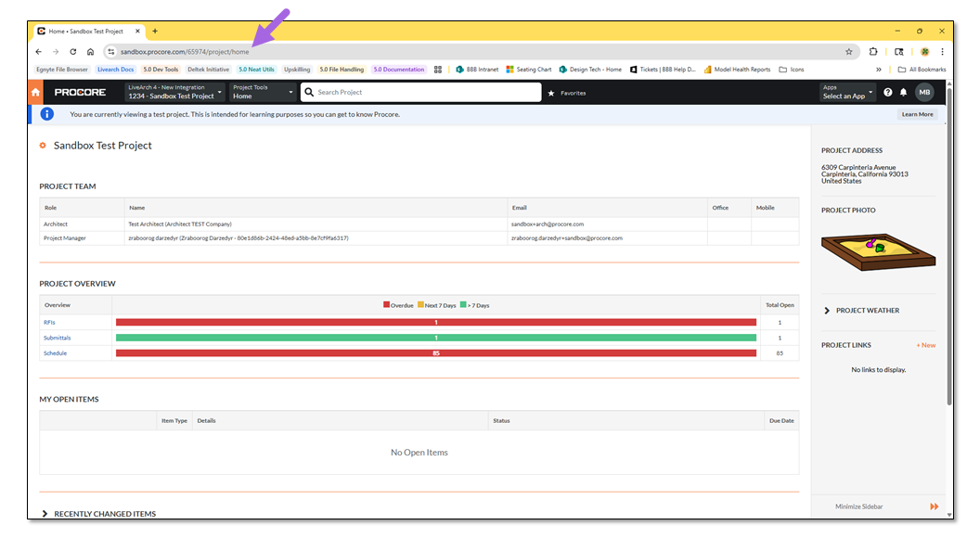Screen dimensions: 980x551
Task: Click the red RFIs overdue bar
Action: click(x=435, y=323)
